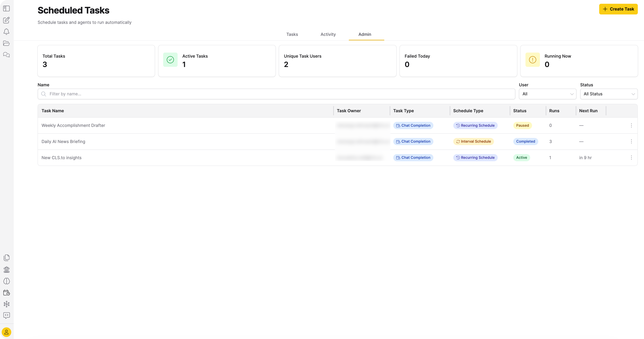This screenshot has width=644, height=339.
Task: Click the Unique Task Users summary card
Action: [338, 61]
